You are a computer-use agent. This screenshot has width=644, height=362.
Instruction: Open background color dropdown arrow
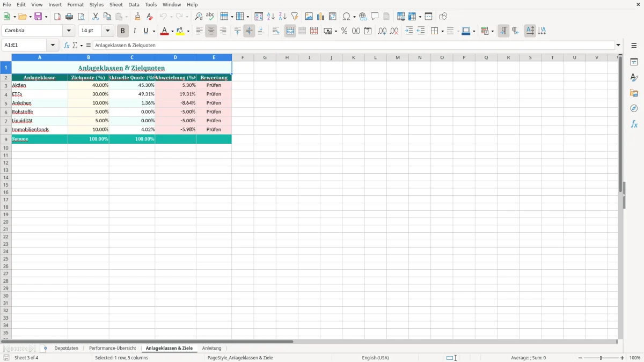(188, 31)
